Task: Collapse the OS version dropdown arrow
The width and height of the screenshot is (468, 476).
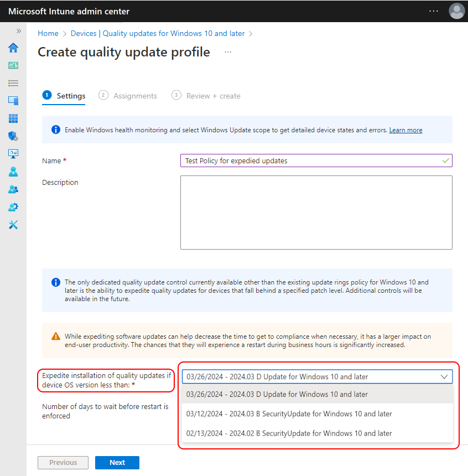Action: coord(444,377)
